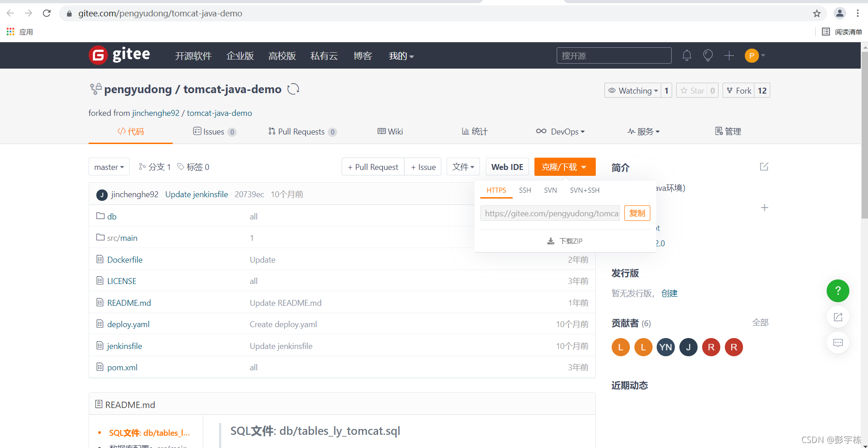Click the browser back arrow
This screenshot has width=868, height=448.
click(10, 13)
